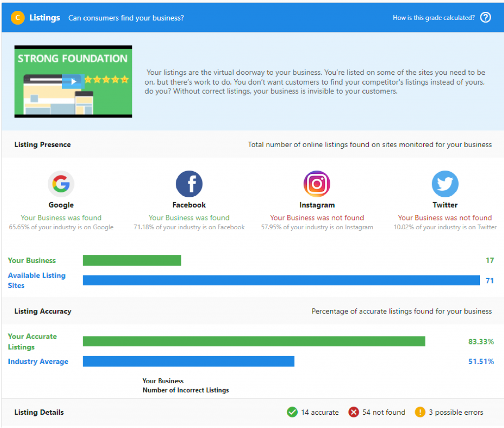
Task: Click the 'Available Listing Sites' label
Action: coord(36,280)
